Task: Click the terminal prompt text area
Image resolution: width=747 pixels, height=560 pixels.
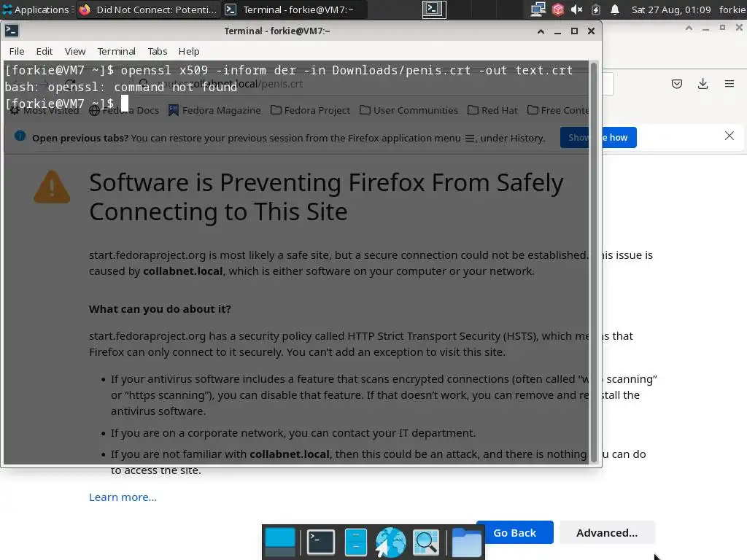Action: click(x=296, y=262)
